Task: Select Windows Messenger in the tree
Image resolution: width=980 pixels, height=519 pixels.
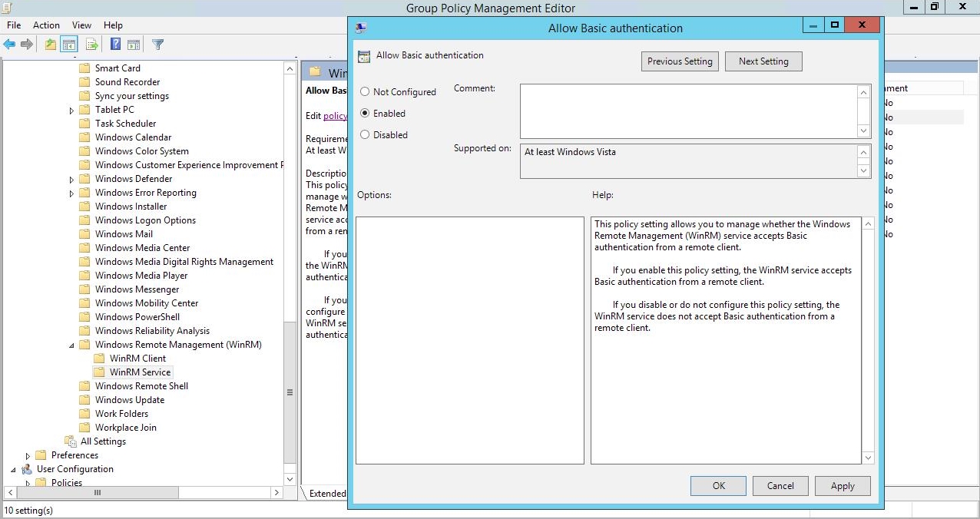Action: 137,289
